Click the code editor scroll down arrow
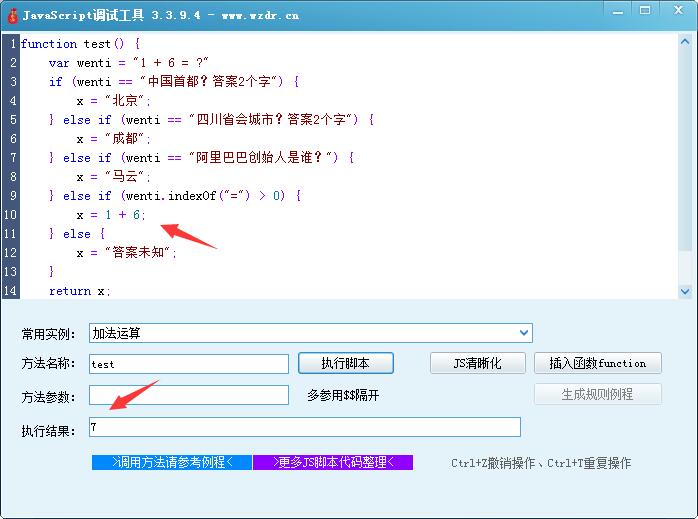This screenshot has width=698, height=519. [x=685, y=291]
